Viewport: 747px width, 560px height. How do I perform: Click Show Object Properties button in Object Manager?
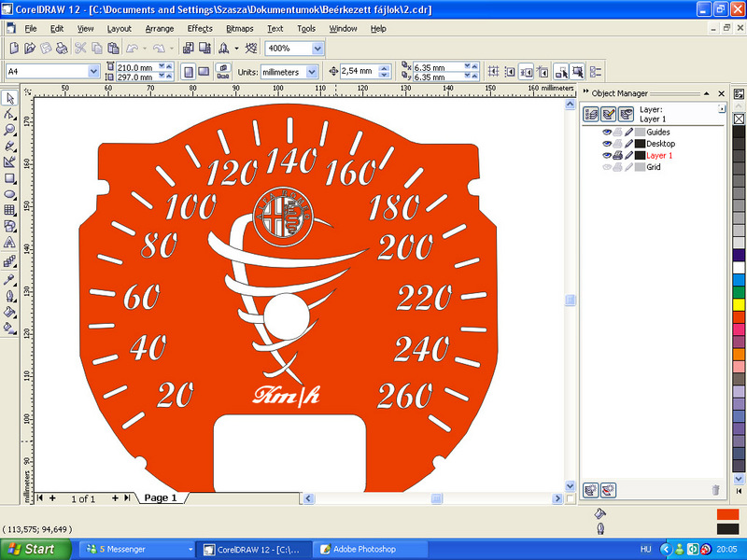(591, 114)
